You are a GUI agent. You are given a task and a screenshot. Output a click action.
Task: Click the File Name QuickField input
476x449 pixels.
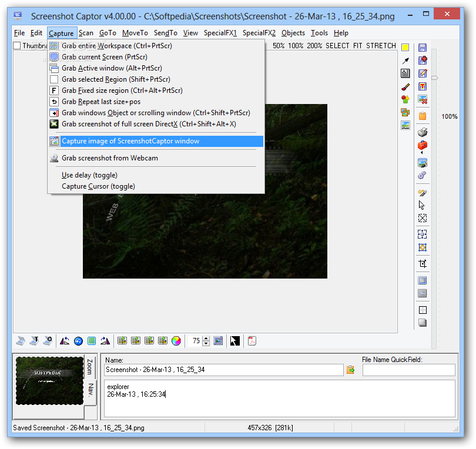click(409, 370)
